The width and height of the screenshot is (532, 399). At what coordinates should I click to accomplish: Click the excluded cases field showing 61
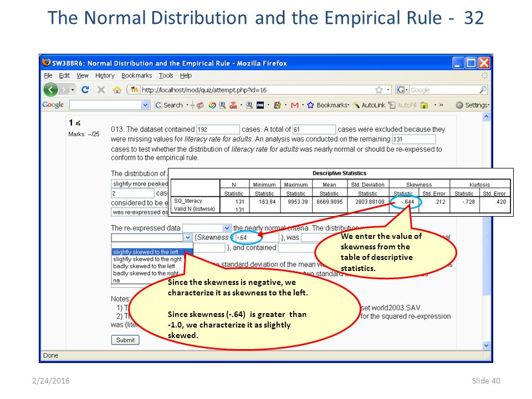(x=314, y=129)
